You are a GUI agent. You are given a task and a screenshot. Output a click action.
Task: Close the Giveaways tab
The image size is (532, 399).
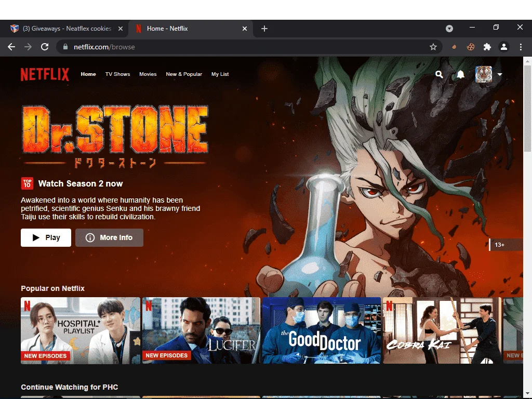(x=120, y=29)
